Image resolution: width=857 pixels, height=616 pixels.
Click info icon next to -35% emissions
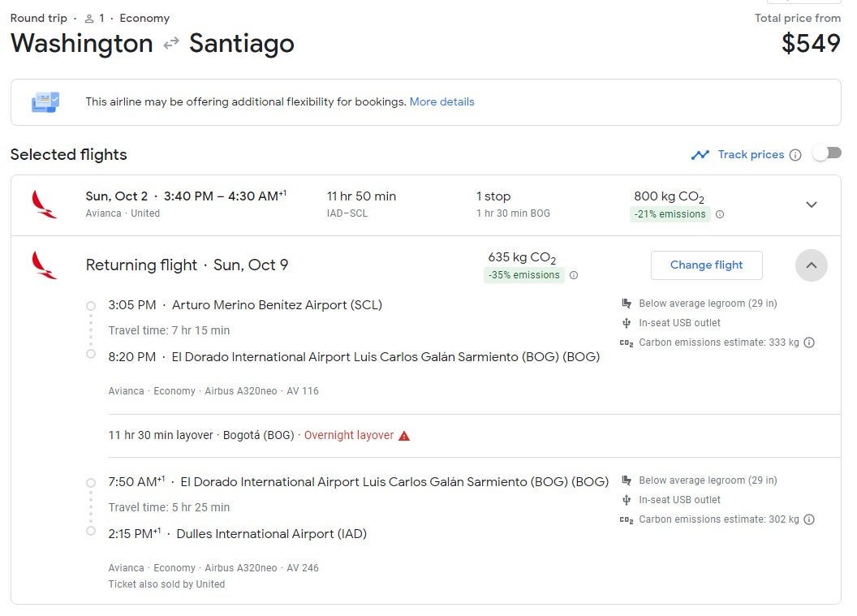574,275
